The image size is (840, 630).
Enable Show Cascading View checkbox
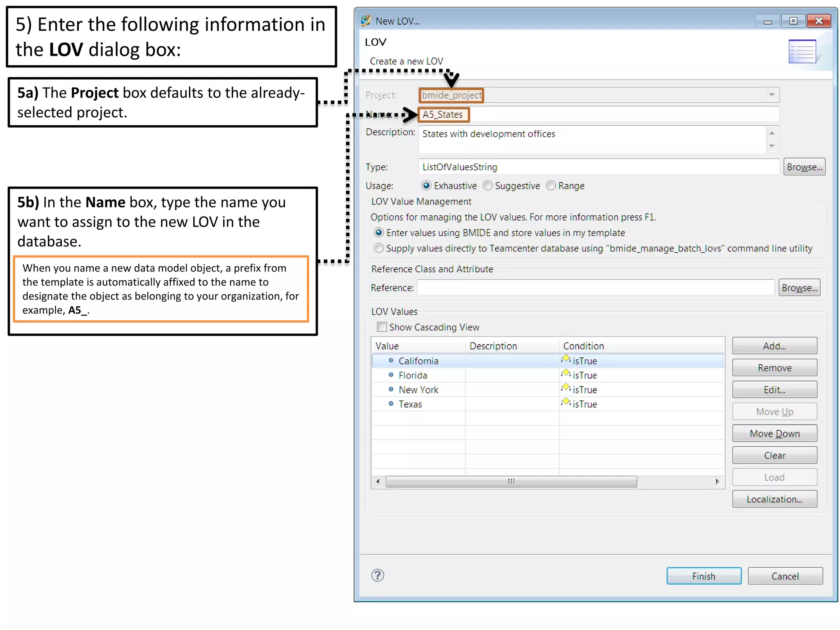[382, 327]
